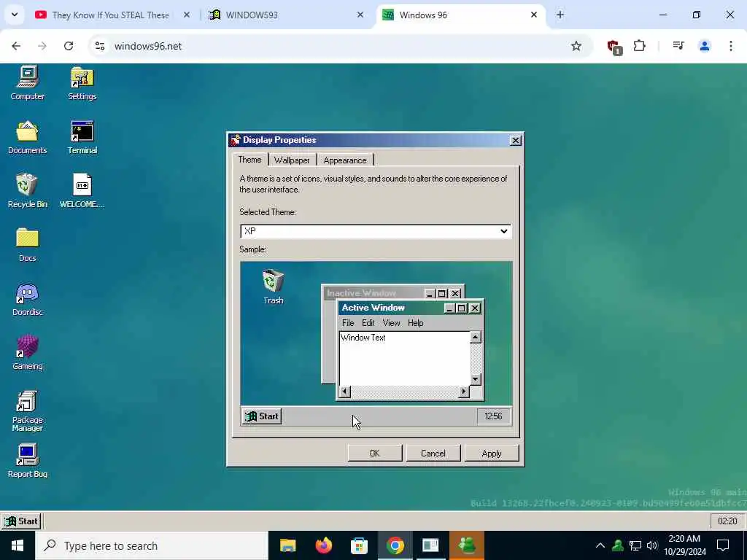Click the address bar URL windows96.net

(147, 46)
